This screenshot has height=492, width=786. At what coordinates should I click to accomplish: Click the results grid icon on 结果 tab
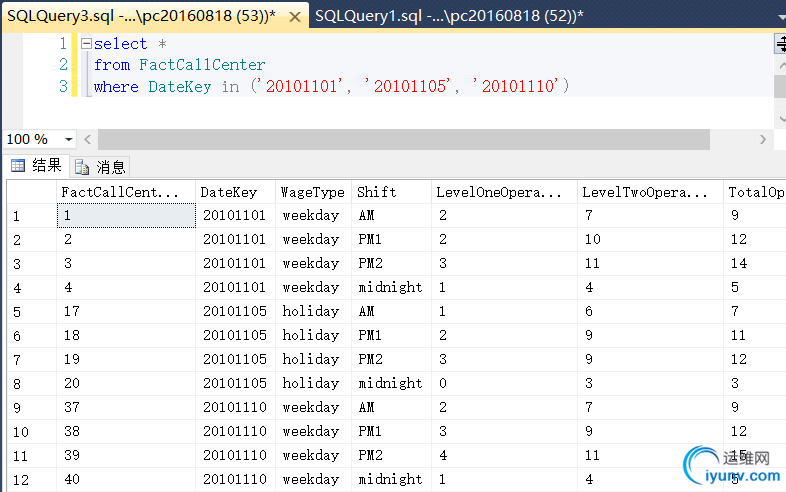click(x=18, y=165)
